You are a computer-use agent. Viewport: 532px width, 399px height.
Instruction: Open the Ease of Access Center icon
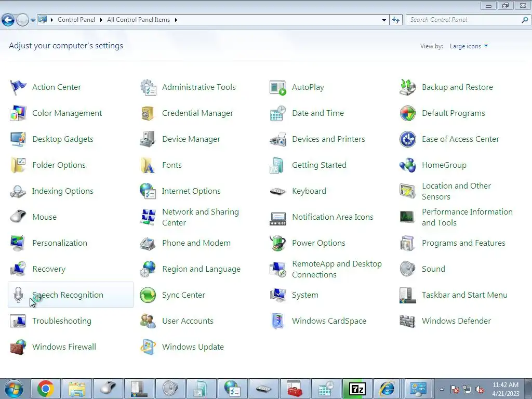pyautogui.click(x=408, y=139)
